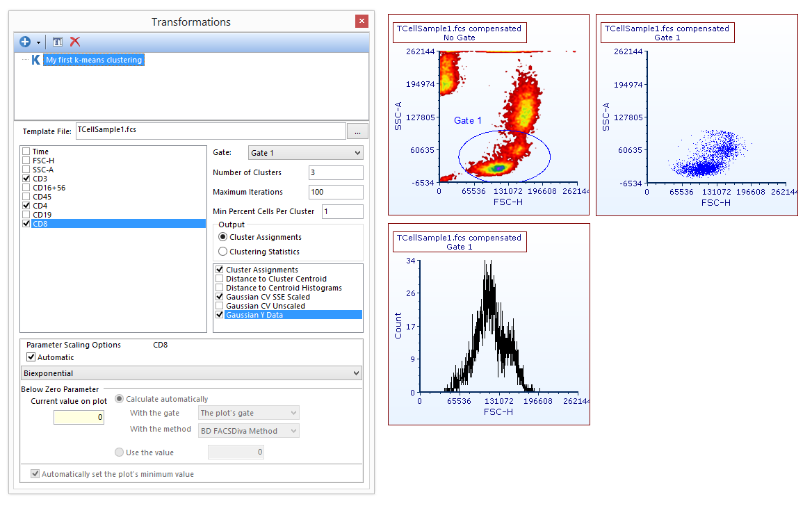The height and width of the screenshot is (506, 812).
Task: Check the Distance to Cluster Centroid option
Action: [x=220, y=279]
